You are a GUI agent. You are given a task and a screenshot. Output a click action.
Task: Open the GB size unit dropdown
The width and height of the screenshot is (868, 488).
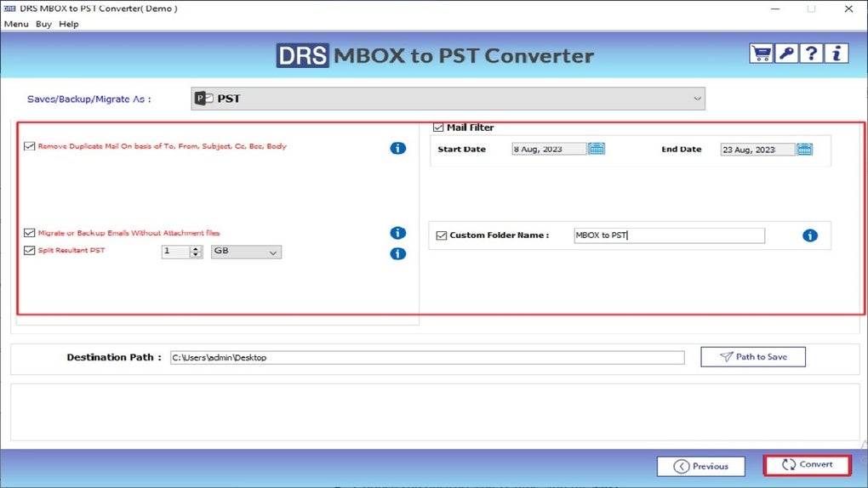pos(246,252)
